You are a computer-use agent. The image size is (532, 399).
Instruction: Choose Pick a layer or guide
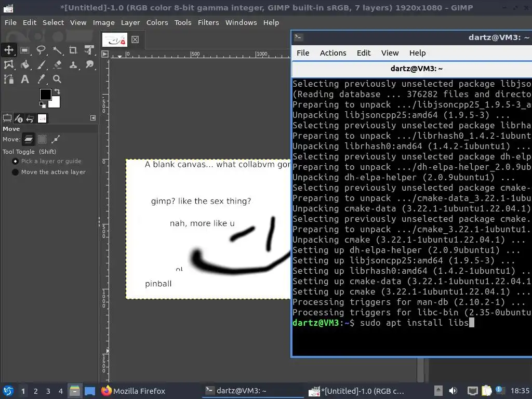click(47, 161)
